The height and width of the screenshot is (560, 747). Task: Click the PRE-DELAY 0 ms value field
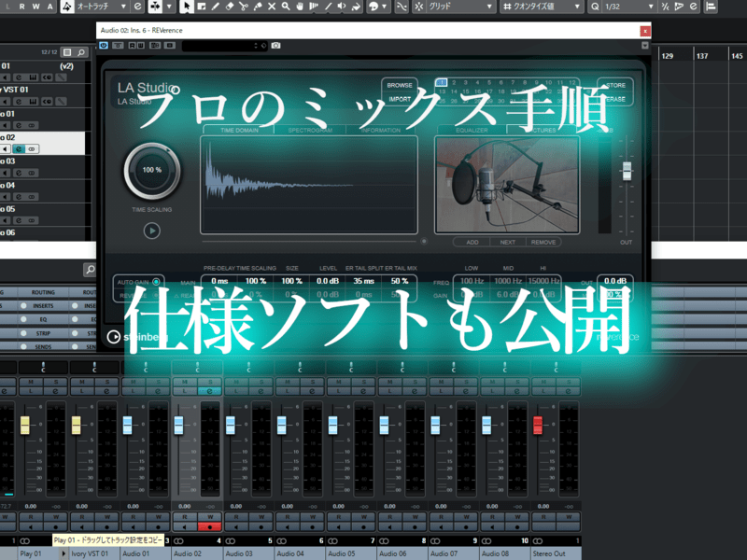(x=219, y=281)
